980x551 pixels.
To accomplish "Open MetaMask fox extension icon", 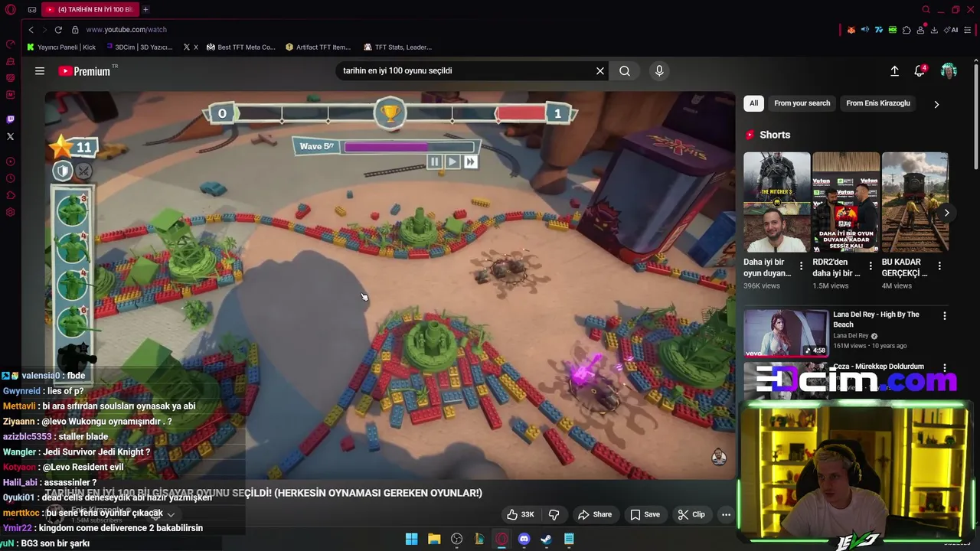I will 851,30.
